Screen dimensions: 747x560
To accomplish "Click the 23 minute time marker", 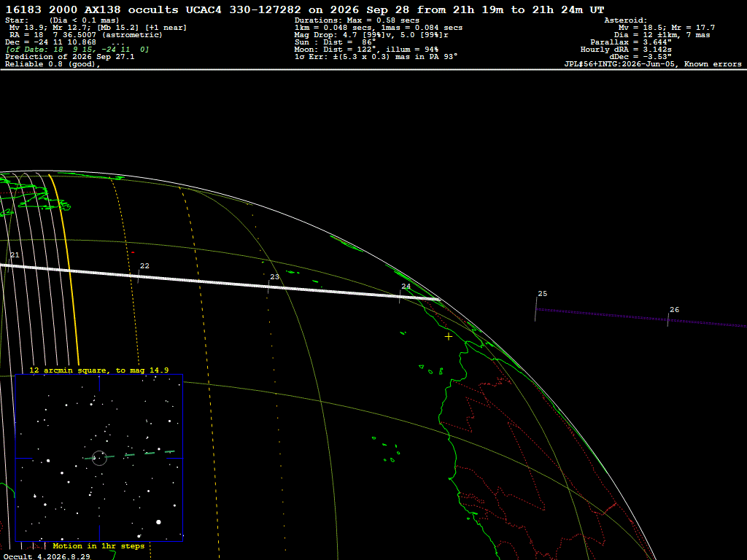I will 274,277.
